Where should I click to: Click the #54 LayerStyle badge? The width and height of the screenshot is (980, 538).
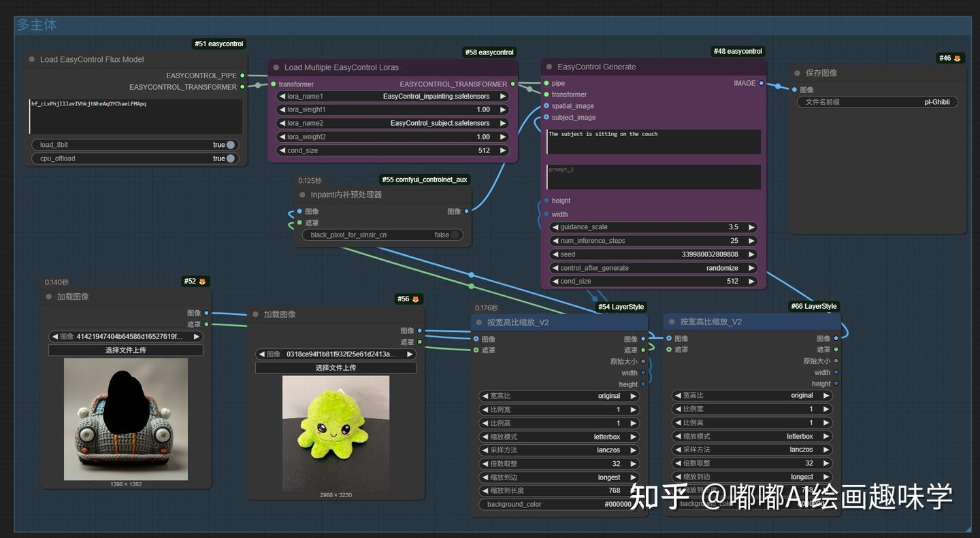[x=621, y=307]
